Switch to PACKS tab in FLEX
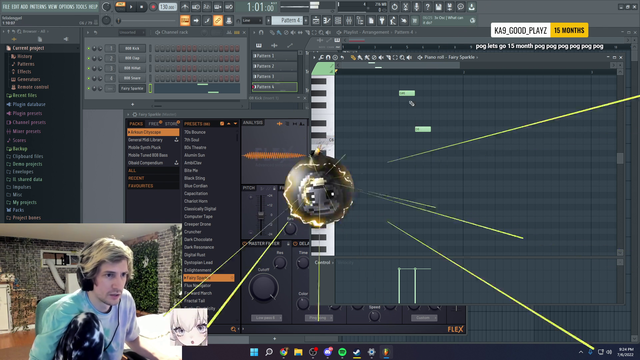The image size is (640, 360). coord(136,124)
